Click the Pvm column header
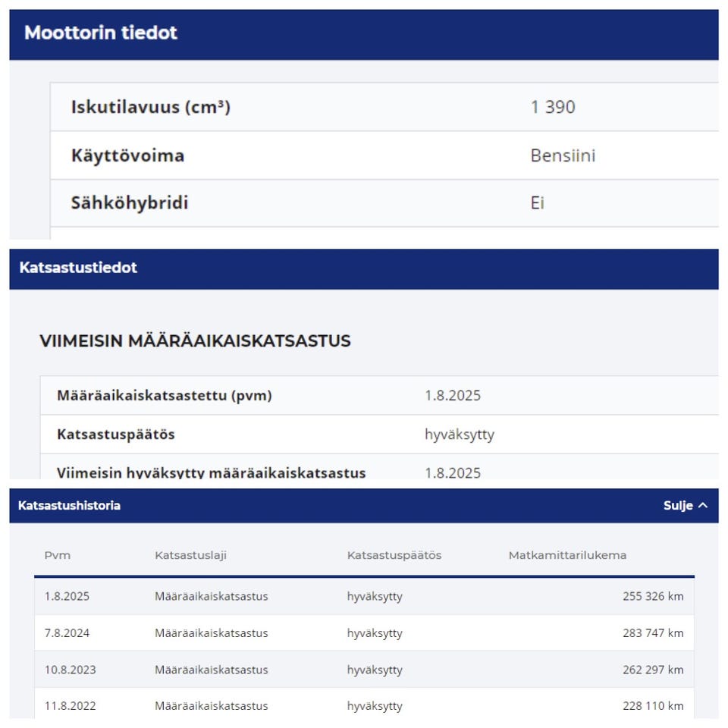The height and width of the screenshot is (728, 728). tap(58, 555)
